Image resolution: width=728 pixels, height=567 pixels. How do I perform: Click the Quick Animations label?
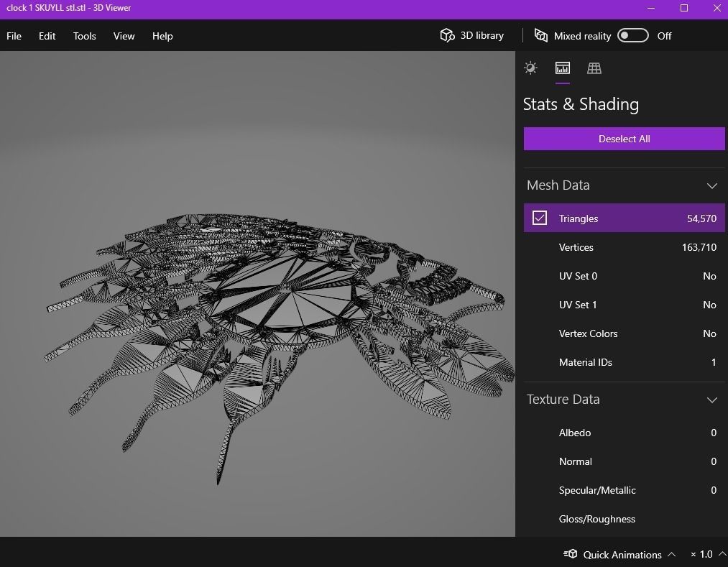[622, 554]
